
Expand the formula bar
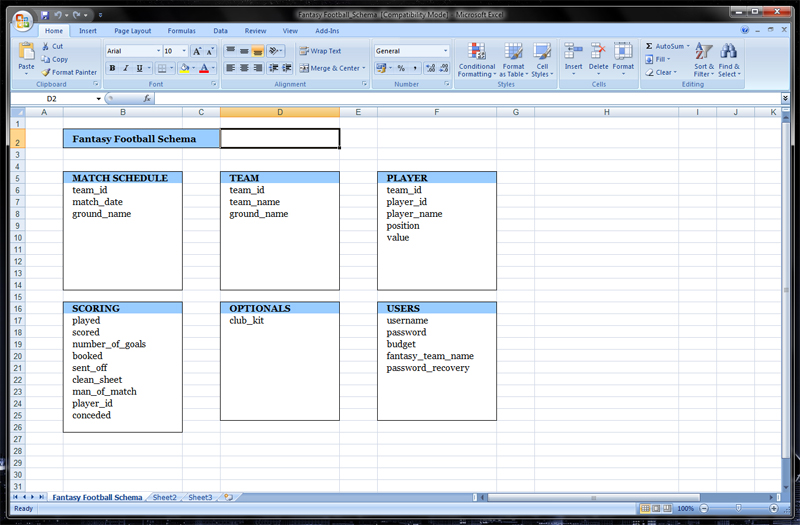coord(785,98)
